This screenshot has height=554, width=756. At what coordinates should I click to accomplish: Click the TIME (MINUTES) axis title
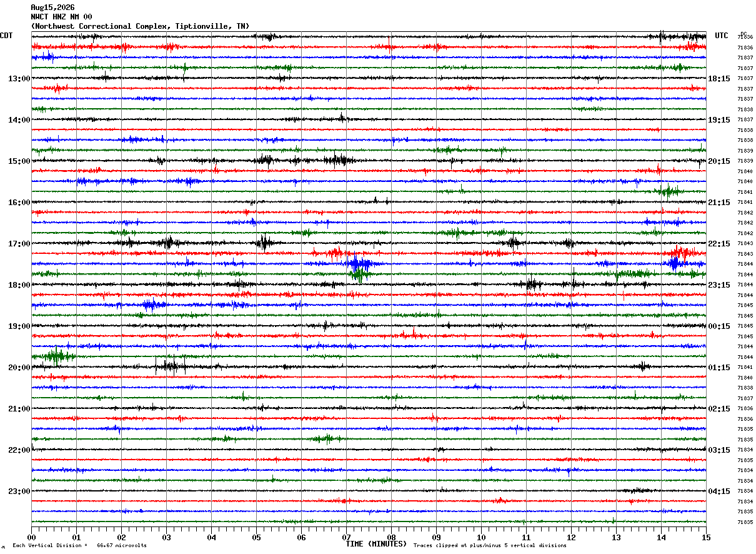[376, 544]
